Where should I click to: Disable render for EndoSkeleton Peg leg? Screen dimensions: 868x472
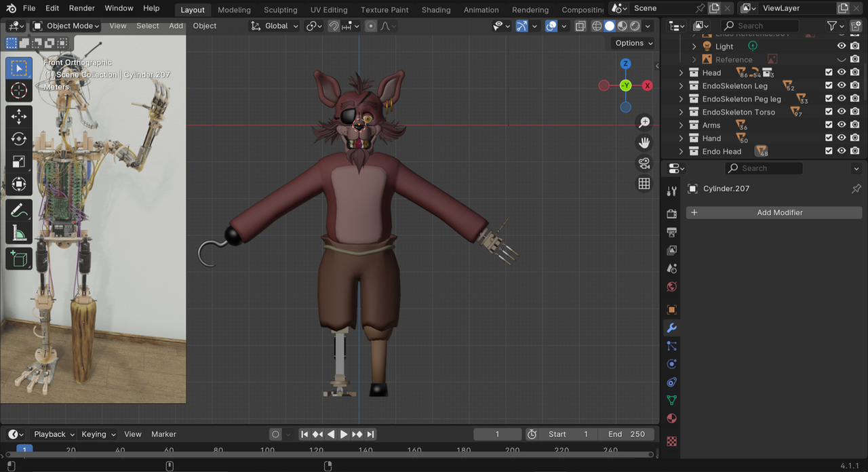[x=855, y=99]
